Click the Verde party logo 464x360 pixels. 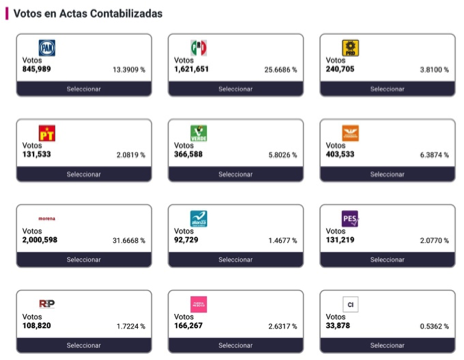tap(199, 133)
